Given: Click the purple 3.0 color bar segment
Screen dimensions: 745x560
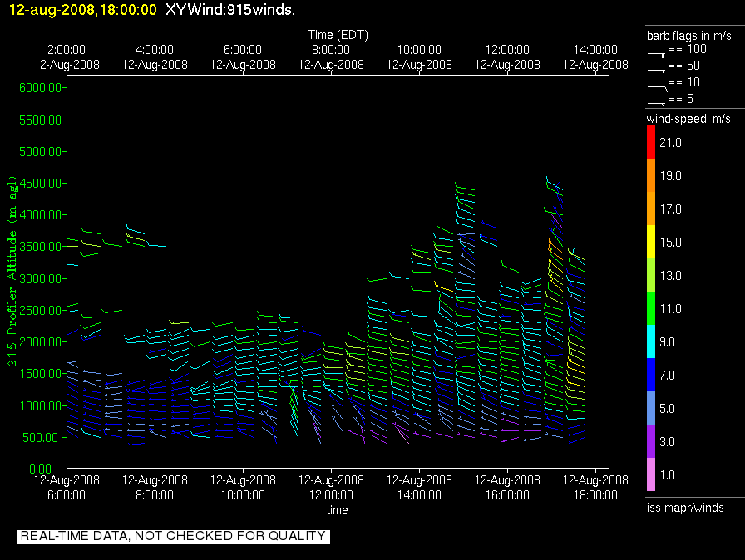Looking at the screenshot, I should coord(651,441).
